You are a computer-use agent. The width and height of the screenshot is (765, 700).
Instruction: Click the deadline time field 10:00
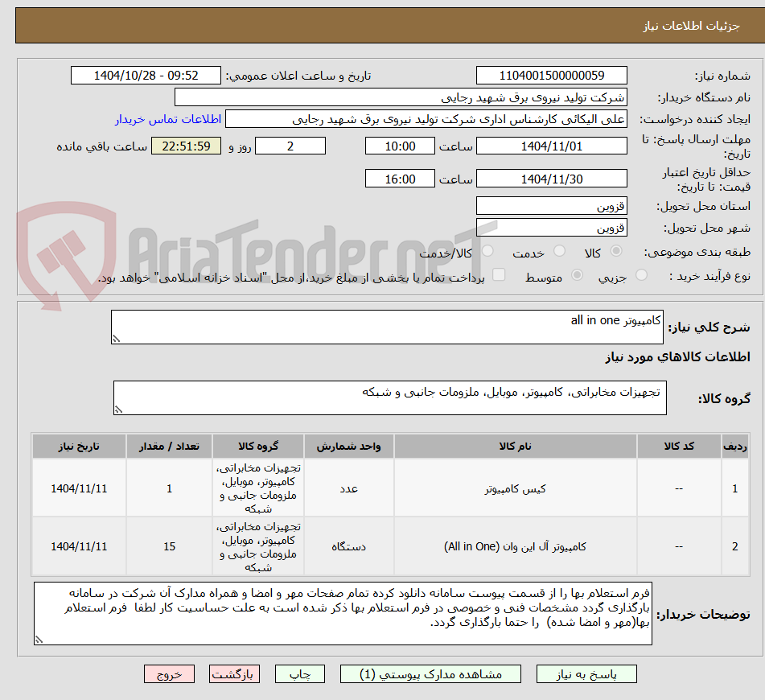point(400,146)
